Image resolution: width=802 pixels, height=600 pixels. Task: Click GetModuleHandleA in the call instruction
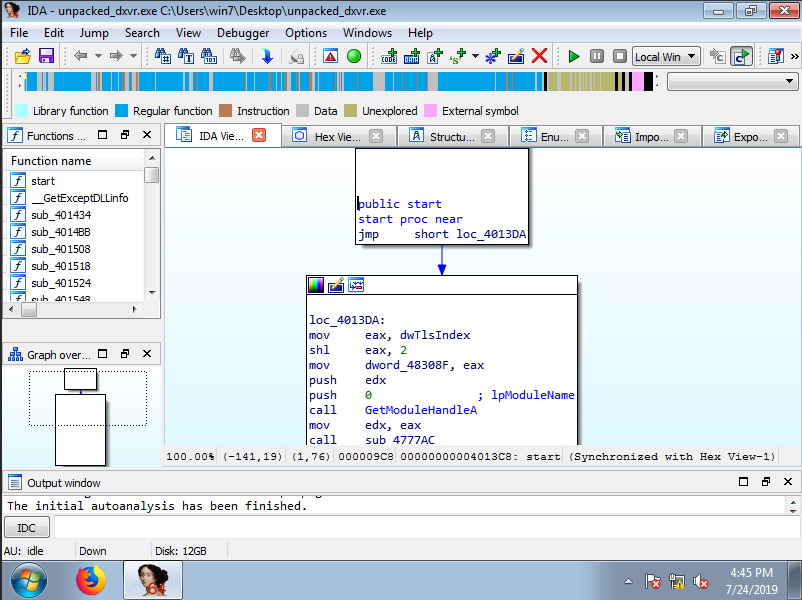pos(420,410)
